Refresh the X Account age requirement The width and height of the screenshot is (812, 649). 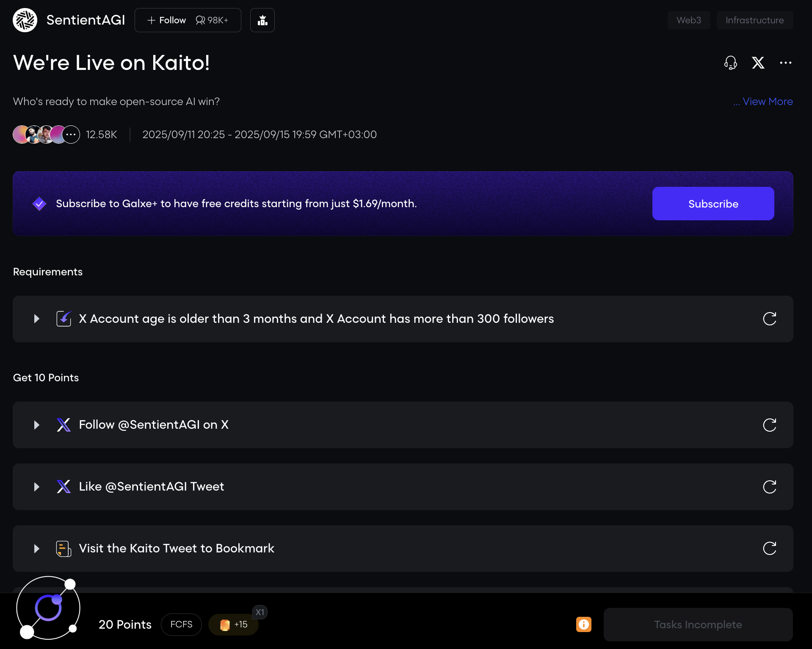[x=769, y=319]
